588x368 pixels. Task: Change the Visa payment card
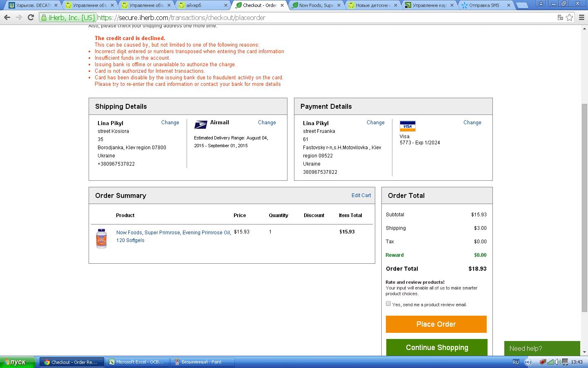click(x=472, y=123)
